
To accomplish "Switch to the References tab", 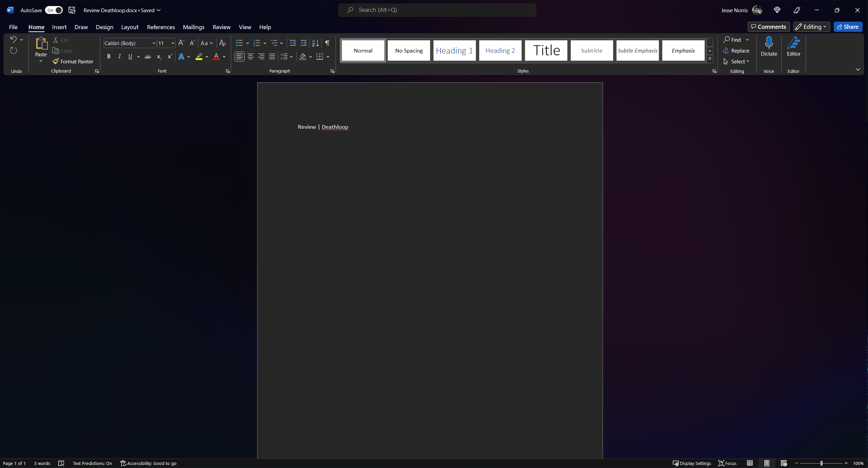I will tap(161, 27).
